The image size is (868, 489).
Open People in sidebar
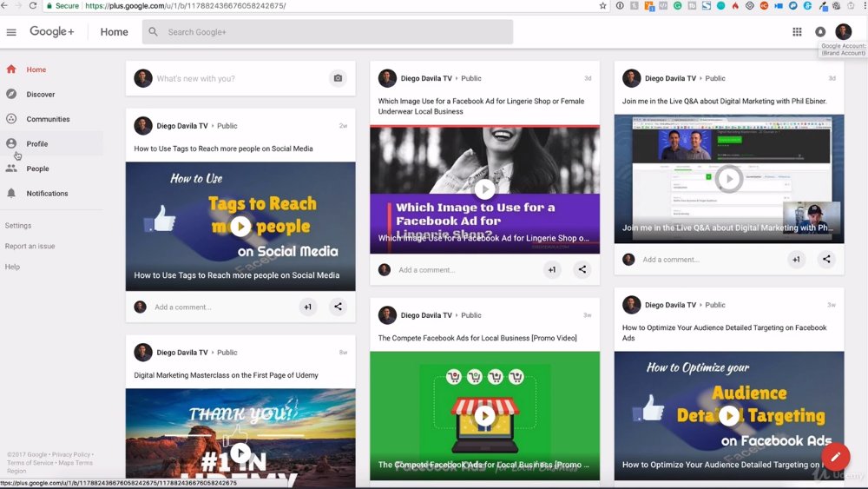coord(51,169)
